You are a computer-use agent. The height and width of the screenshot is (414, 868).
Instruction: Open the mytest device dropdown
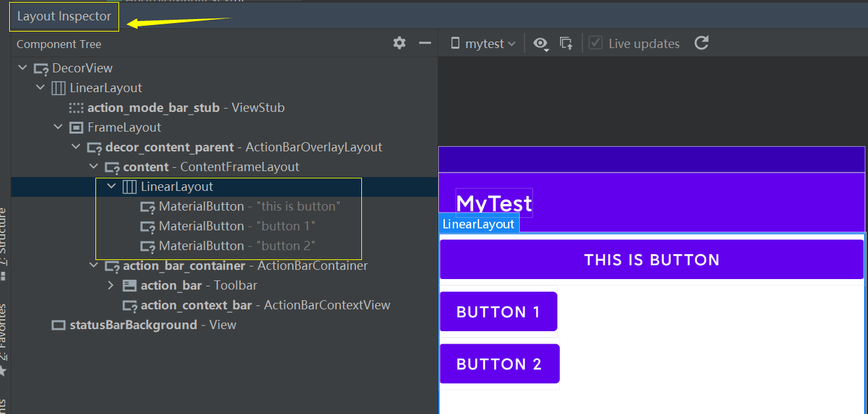coord(484,43)
